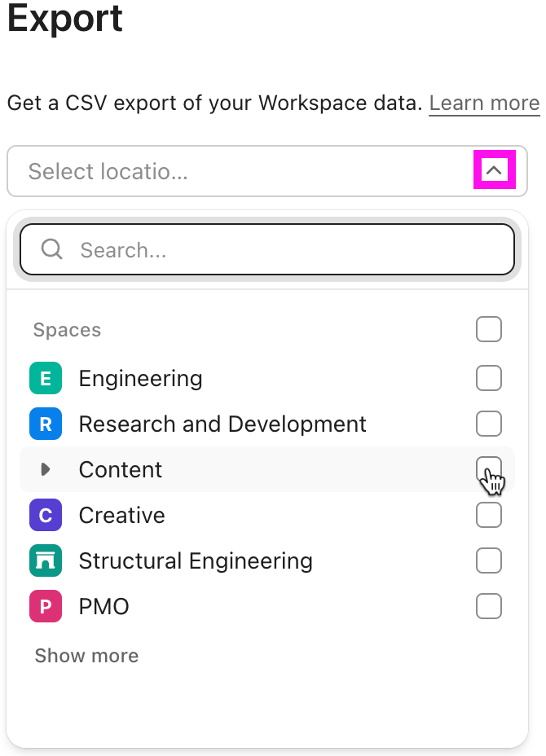This screenshot has height=756, width=546.
Task: Click the Research and Development space icon
Action: click(46, 424)
